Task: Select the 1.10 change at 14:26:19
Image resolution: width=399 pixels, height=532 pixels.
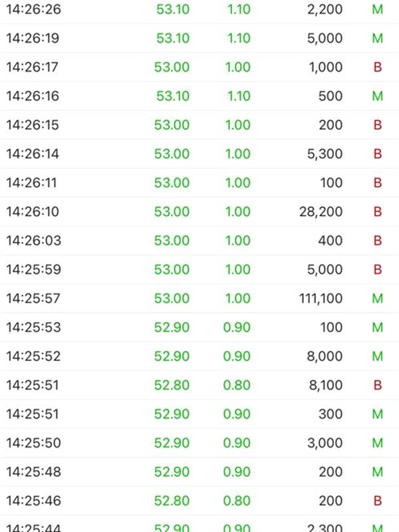Action: (237, 39)
